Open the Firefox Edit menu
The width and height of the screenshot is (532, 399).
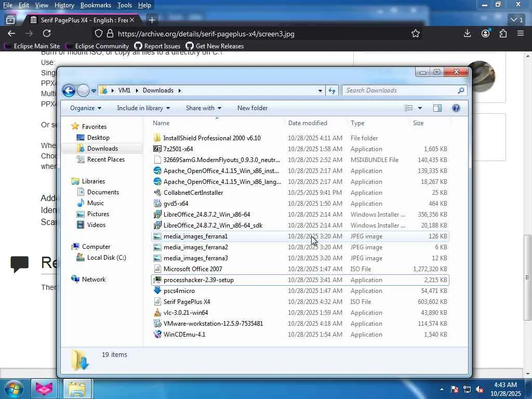[x=24, y=5]
